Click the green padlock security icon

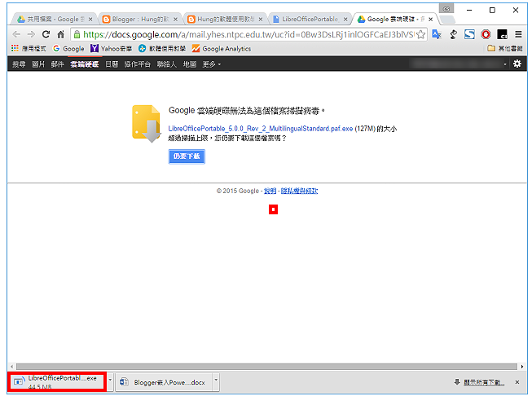click(x=77, y=34)
